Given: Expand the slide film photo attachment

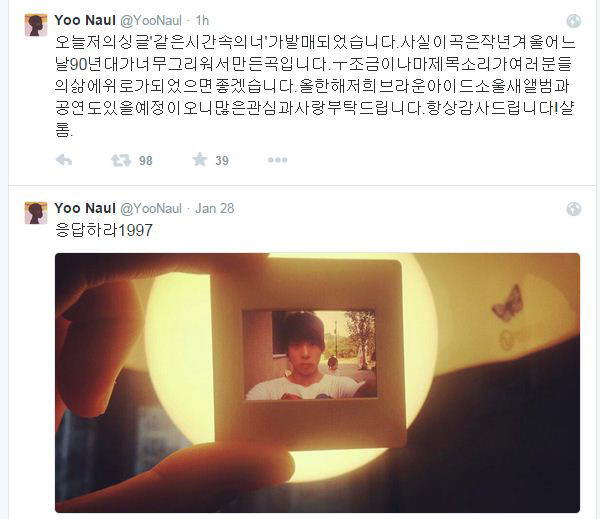Looking at the screenshot, I should (x=318, y=383).
